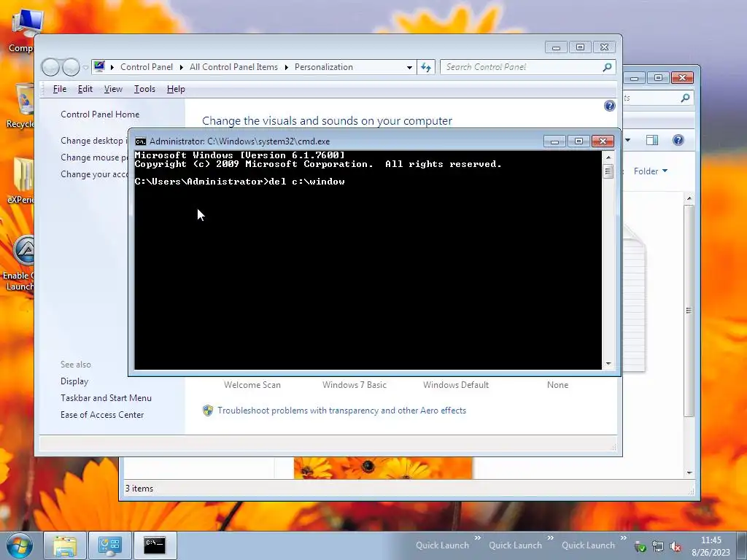Screen dimensions: 747x560
Task: Click the preview pane icon in background Explorer
Action: click(652, 140)
